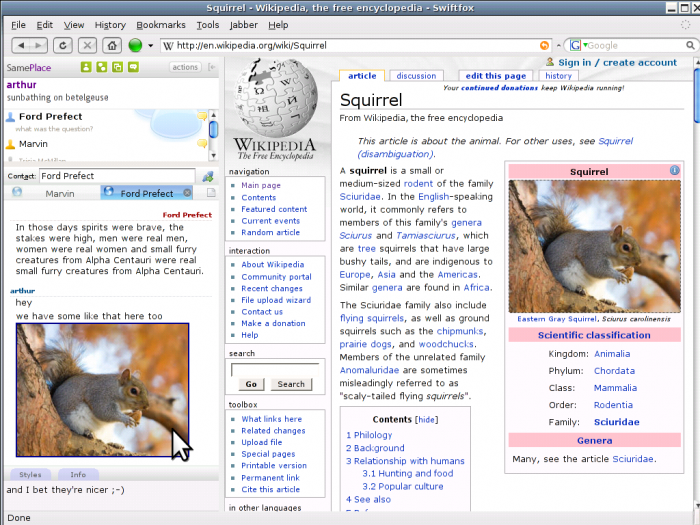Image resolution: width=700 pixels, height=525 pixels.
Task: Click the Wikipedia Search button
Action: coord(291,384)
